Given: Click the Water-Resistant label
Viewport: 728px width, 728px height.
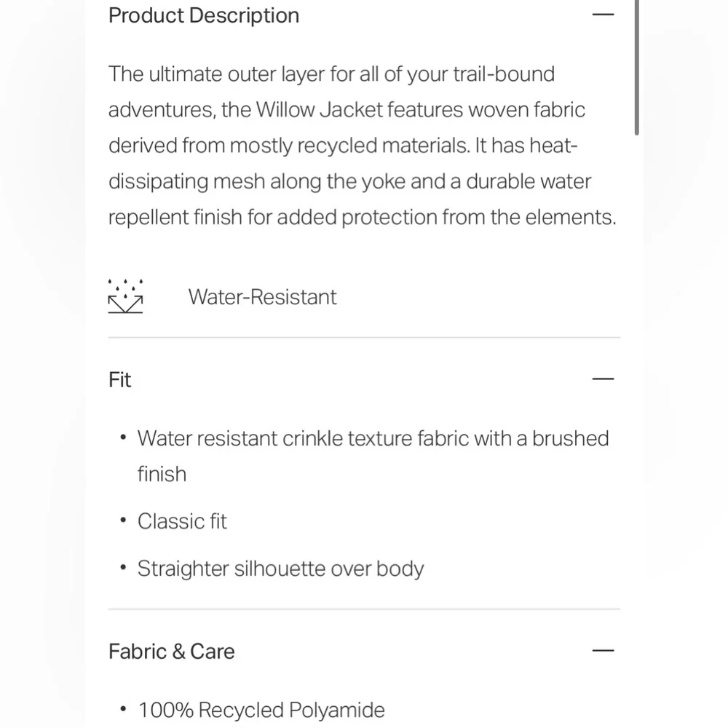Looking at the screenshot, I should point(262,297).
